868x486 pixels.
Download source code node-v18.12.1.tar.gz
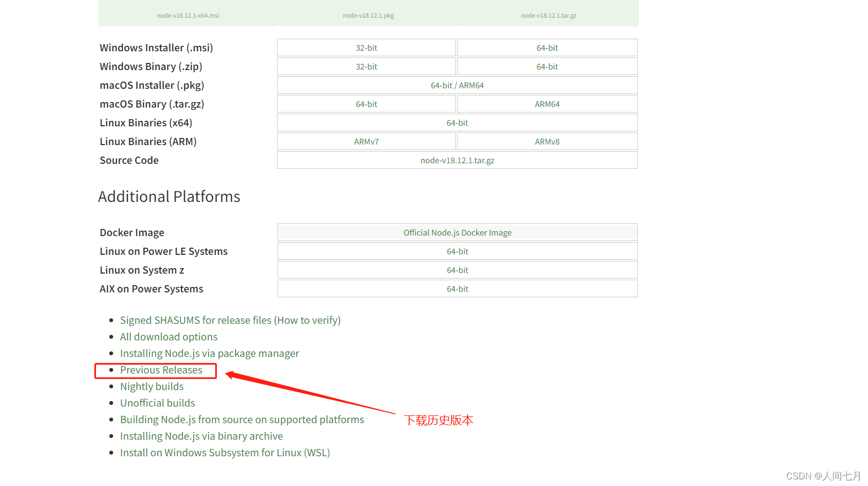click(457, 161)
